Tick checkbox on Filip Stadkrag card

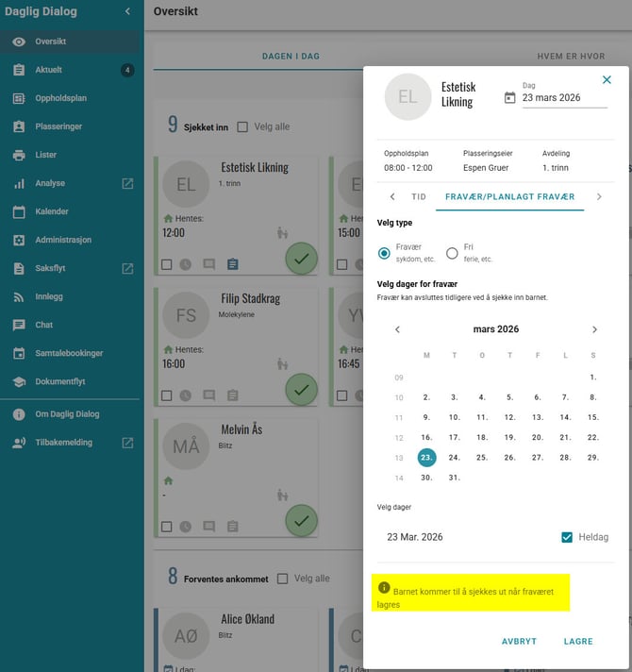tap(167, 395)
